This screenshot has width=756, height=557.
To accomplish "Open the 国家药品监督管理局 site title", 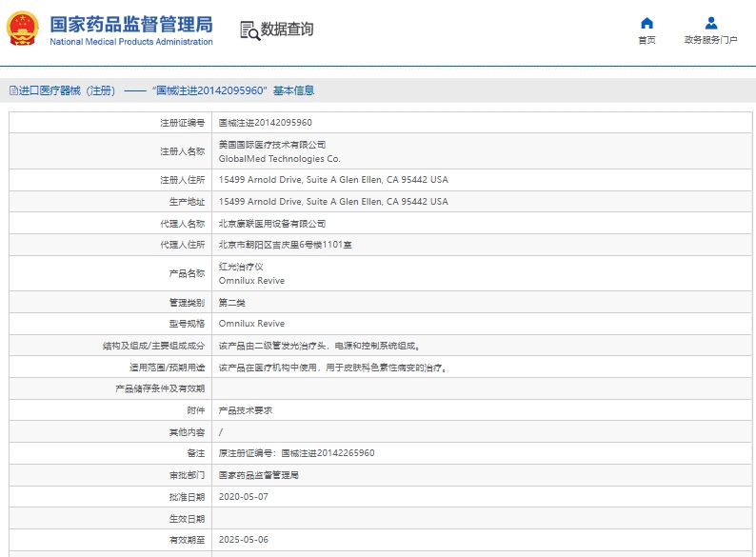I will click(130, 24).
